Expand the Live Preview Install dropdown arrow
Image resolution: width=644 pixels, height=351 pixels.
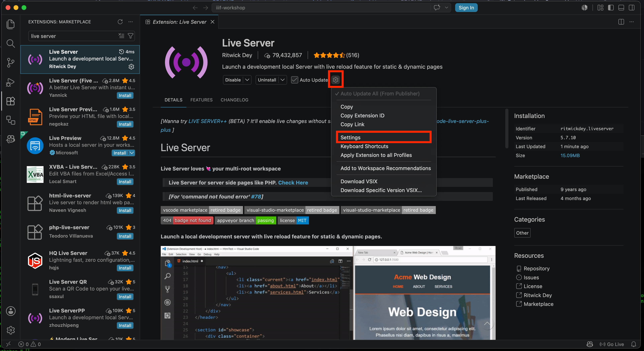click(132, 153)
